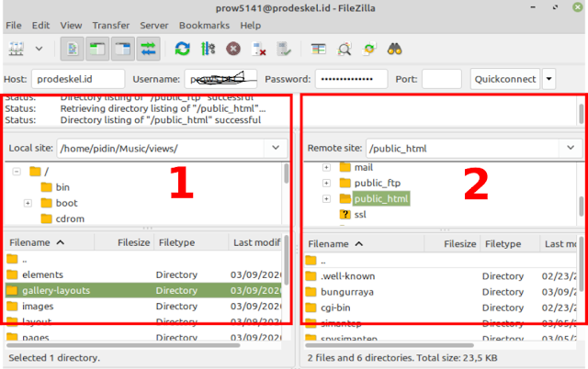Toggle synchronized browsing

(x=369, y=49)
